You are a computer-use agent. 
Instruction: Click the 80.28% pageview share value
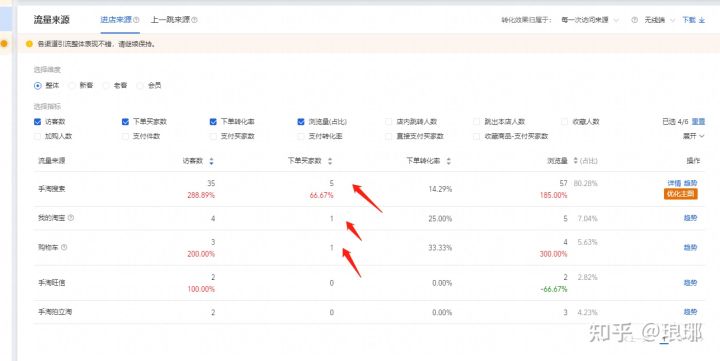(x=585, y=183)
